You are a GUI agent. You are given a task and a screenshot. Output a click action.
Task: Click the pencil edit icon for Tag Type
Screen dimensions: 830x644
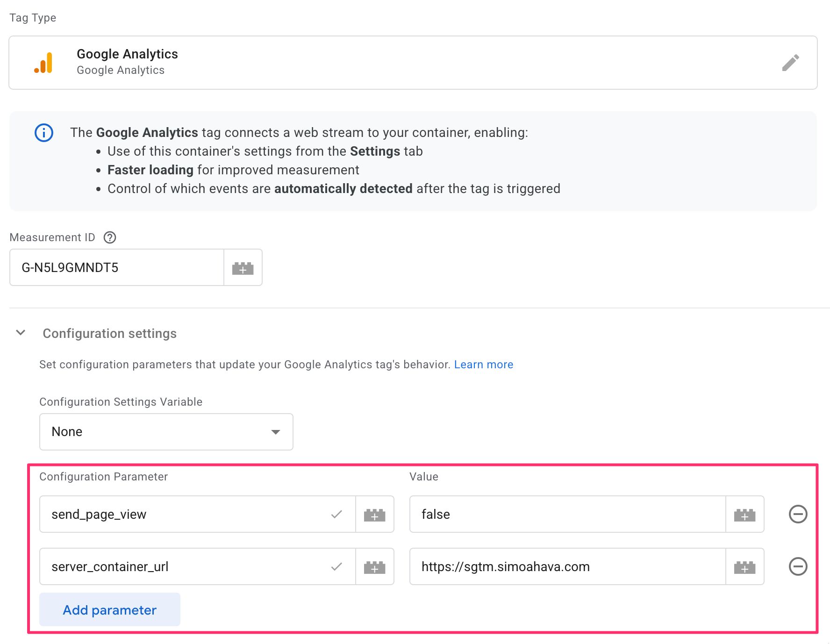tap(790, 63)
